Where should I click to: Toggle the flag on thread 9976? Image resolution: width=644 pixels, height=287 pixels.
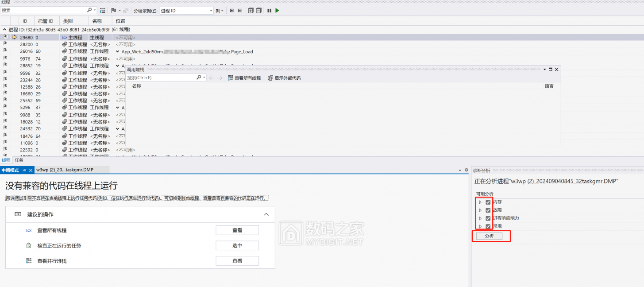pyautogui.click(x=5, y=58)
